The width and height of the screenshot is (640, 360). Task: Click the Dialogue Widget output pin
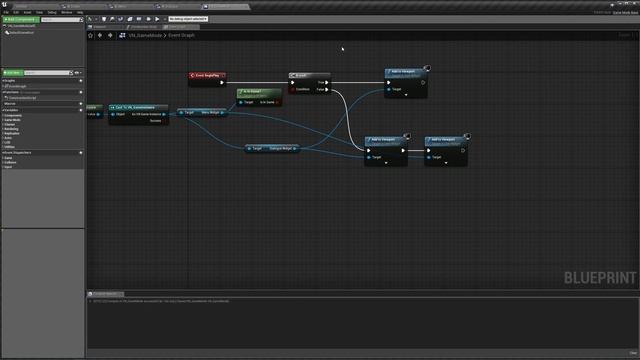[294, 149]
